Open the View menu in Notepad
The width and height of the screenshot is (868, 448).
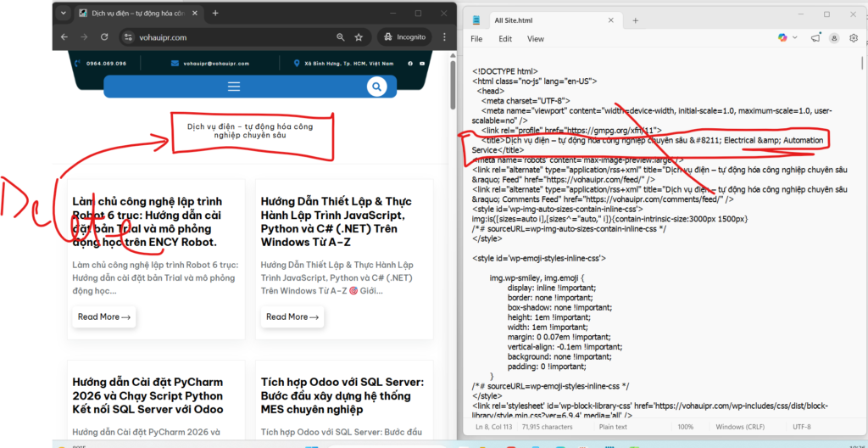[536, 39]
